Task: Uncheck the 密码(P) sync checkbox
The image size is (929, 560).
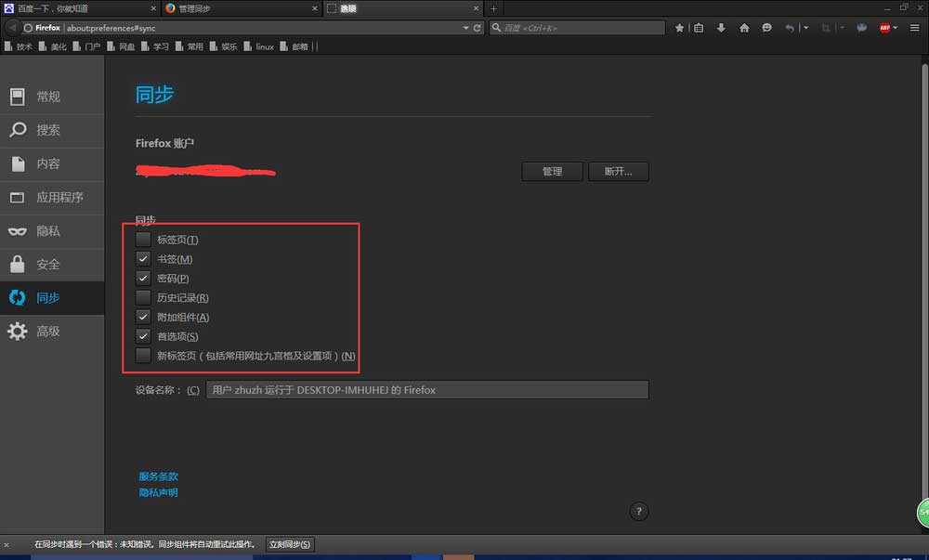Action: click(x=143, y=278)
